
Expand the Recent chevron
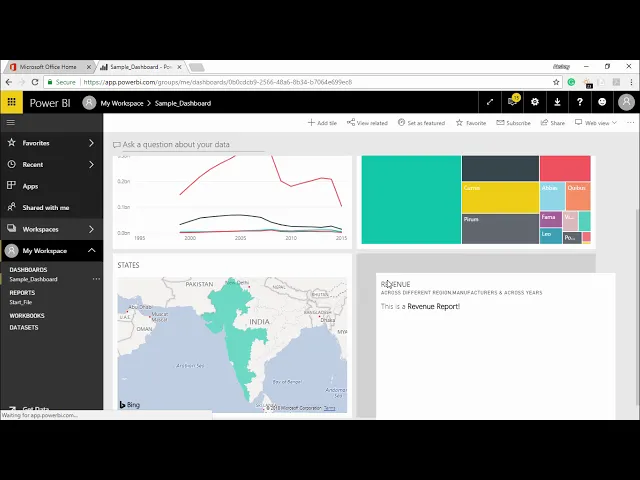(91, 164)
